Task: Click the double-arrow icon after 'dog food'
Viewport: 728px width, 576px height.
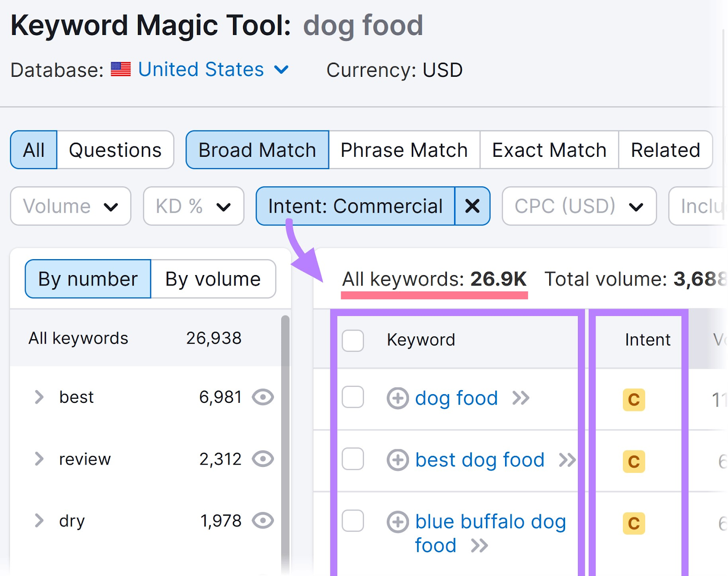Action: click(x=521, y=398)
